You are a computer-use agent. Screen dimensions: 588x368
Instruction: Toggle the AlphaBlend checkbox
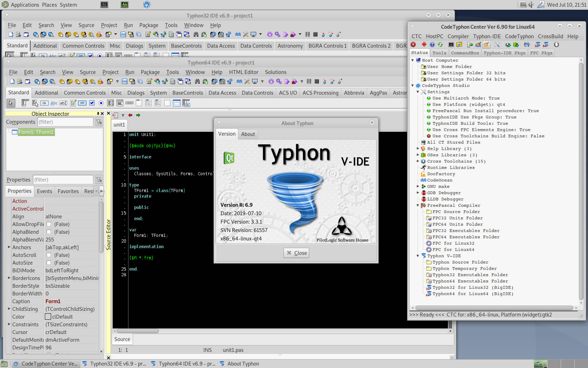49,232
